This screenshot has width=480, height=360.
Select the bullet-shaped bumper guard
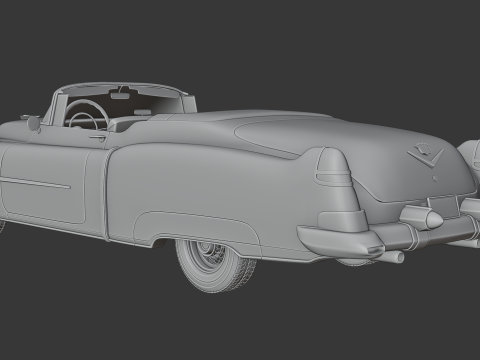coord(422,217)
